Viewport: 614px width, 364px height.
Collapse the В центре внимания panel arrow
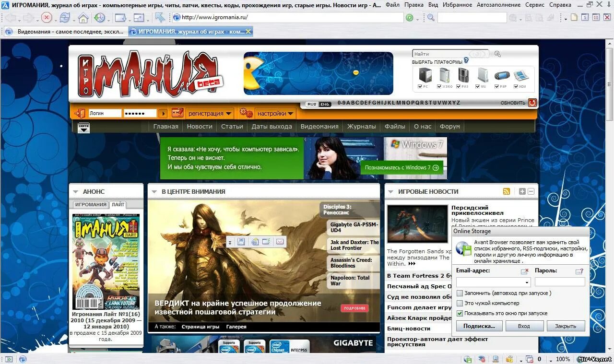tap(154, 192)
